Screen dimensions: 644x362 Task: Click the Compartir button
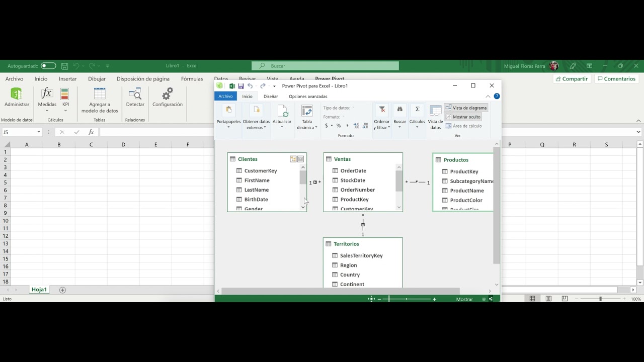(x=571, y=79)
